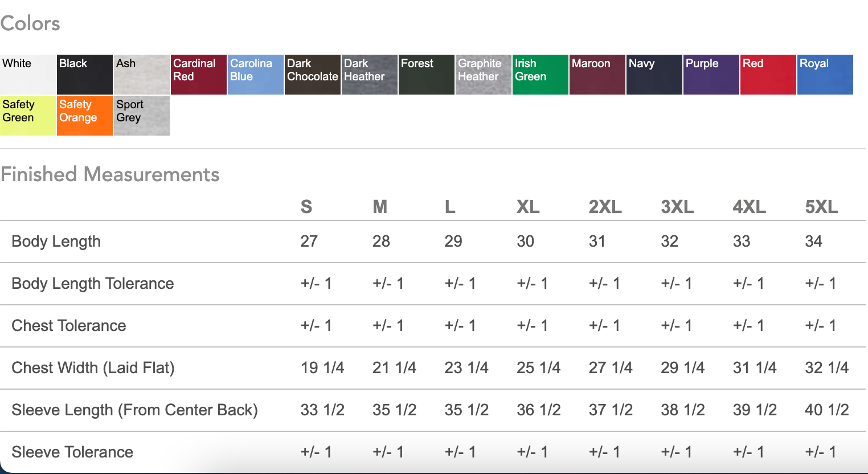Select the Dark Heather swatch
Image resolution: width=868 pixels, height=474 pixels.
coord(370,75)
